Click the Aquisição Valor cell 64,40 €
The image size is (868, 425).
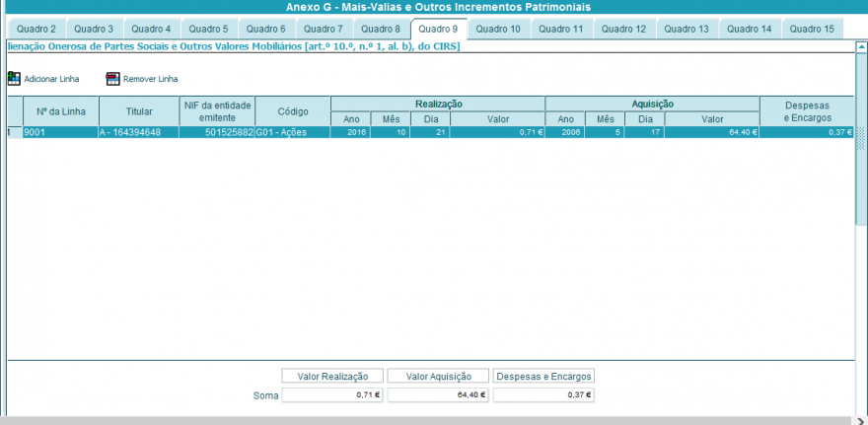point(712,132)
